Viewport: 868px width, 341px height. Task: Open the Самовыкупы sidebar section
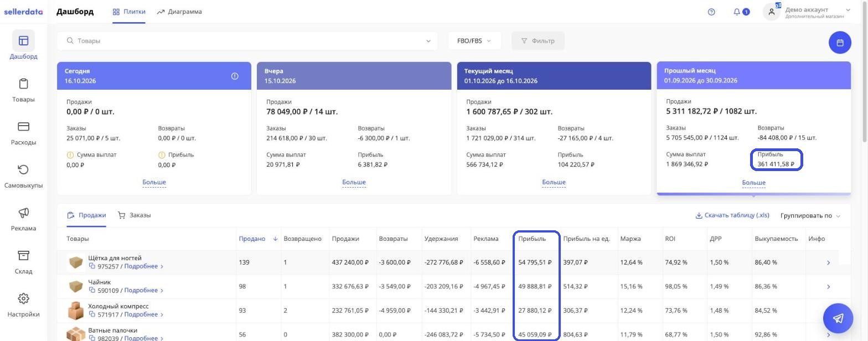23,175
